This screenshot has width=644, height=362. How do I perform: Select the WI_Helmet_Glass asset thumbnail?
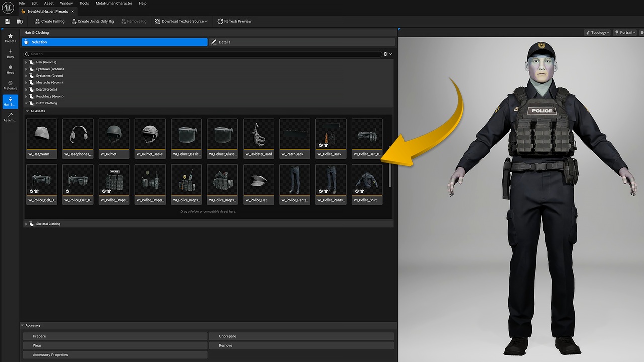(222, 138)
